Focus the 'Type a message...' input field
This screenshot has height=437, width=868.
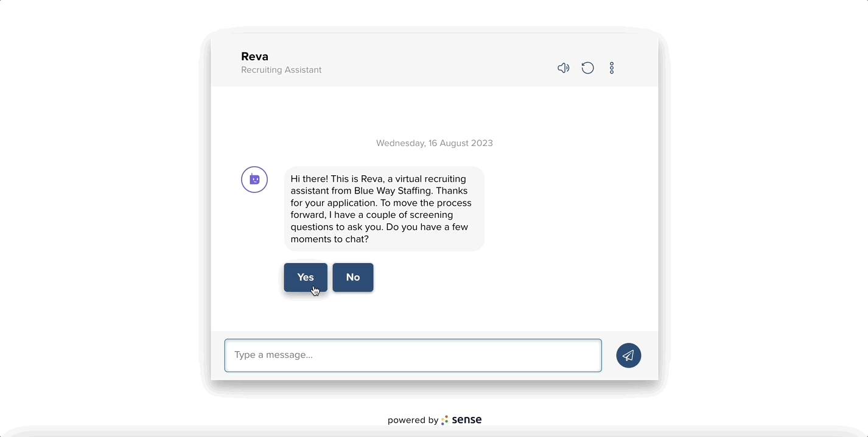(x=413, y=355)
